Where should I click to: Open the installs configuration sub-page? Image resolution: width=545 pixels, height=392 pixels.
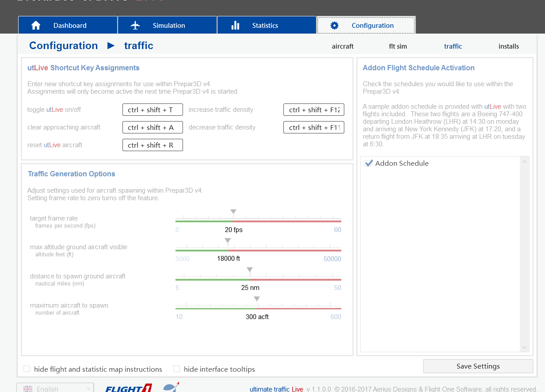coord(509,46)
